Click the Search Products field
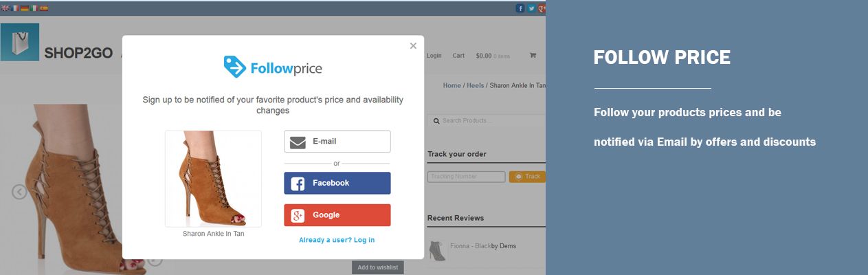This screenshot has height=275, width=868. [x=487, y=120]
